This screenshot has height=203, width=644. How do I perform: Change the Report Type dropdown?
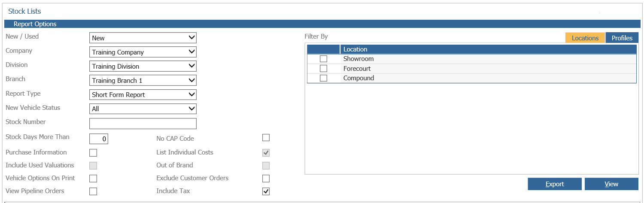143,94
